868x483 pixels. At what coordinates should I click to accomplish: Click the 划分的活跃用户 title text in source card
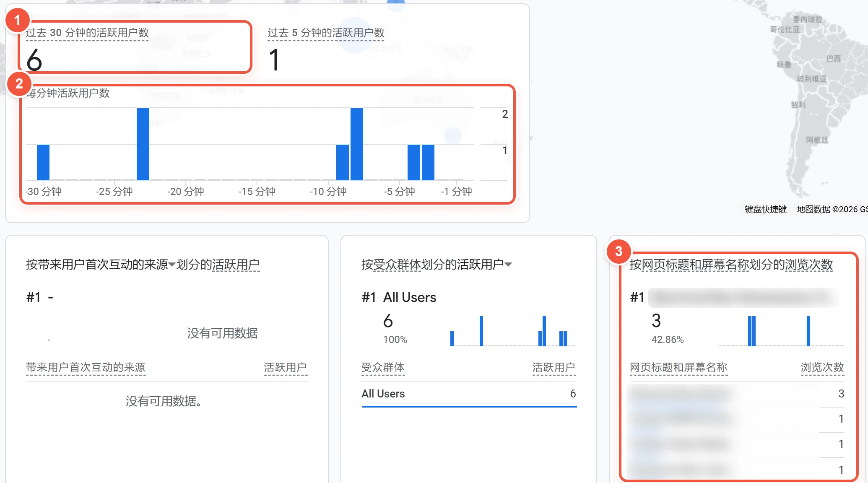(x=218, y=265)
